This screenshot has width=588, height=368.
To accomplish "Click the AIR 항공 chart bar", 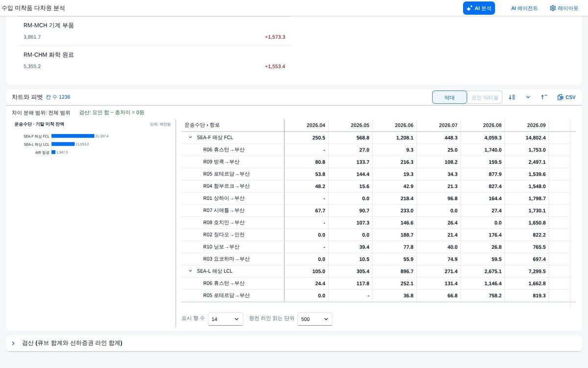I will [x=53, y=153].
